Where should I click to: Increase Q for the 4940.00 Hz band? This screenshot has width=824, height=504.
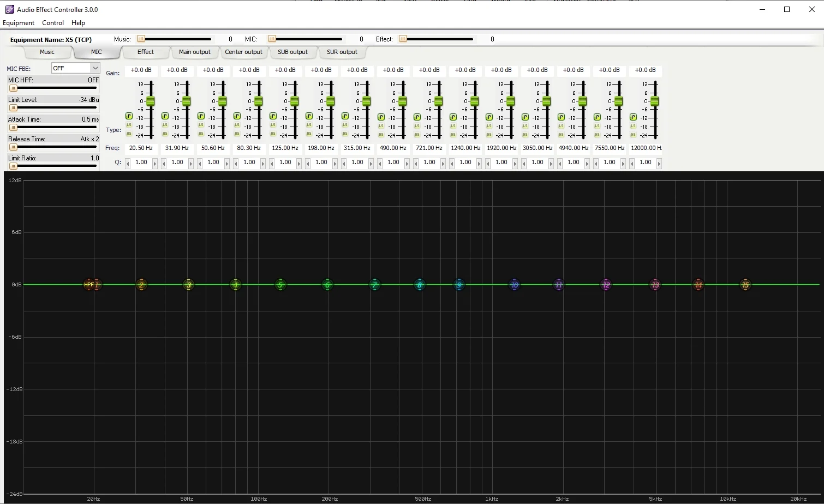coord(587,163)
